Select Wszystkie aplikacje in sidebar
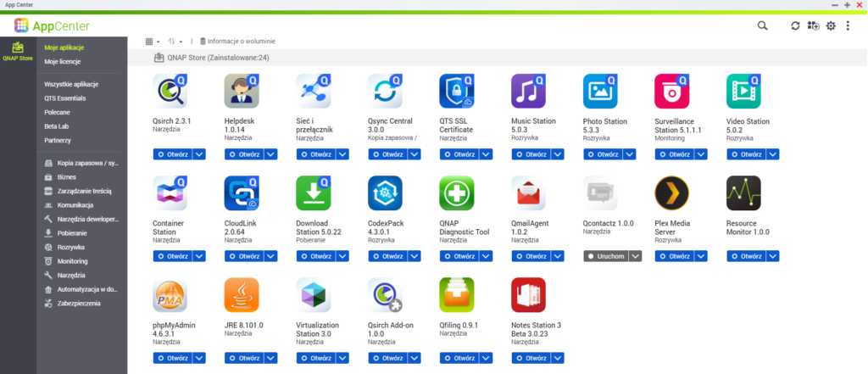The height and width of the screenshot is (374, 868). [x=71, y=85]
